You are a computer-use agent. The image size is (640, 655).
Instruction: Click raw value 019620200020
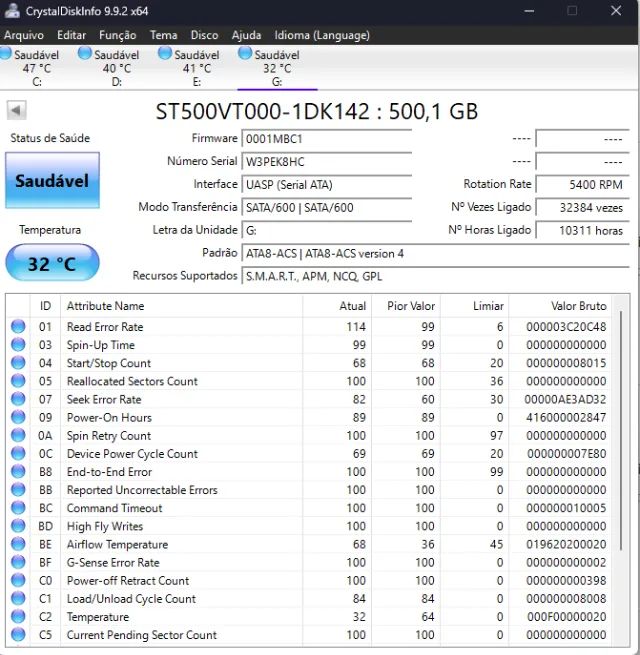click(x=566, y=544)
